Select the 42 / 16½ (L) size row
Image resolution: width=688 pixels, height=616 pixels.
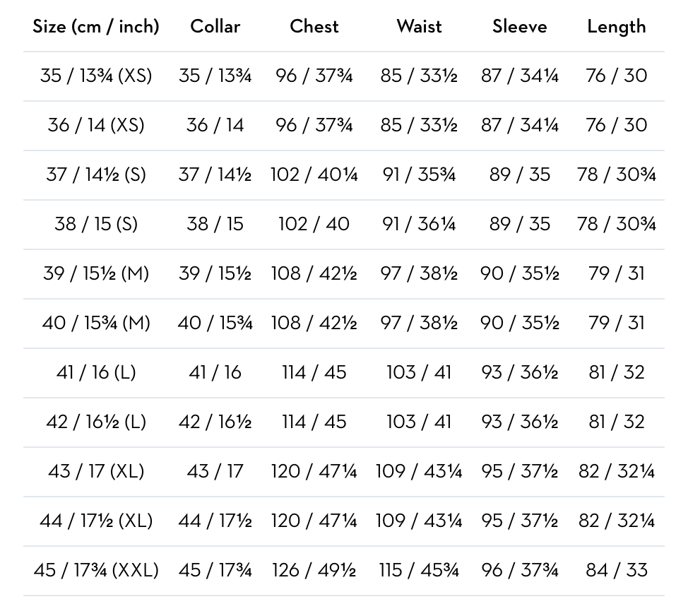[x=344, y=423]
